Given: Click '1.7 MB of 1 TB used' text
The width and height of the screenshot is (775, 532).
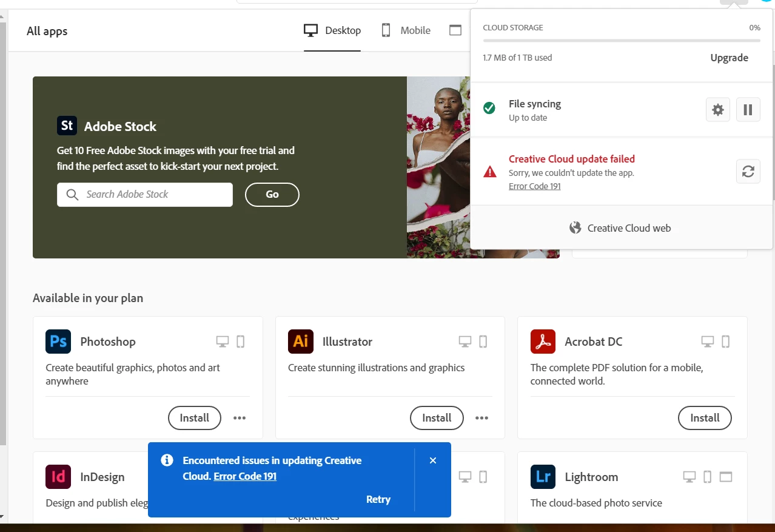Looking at the screenshot, I should (517, 58).
